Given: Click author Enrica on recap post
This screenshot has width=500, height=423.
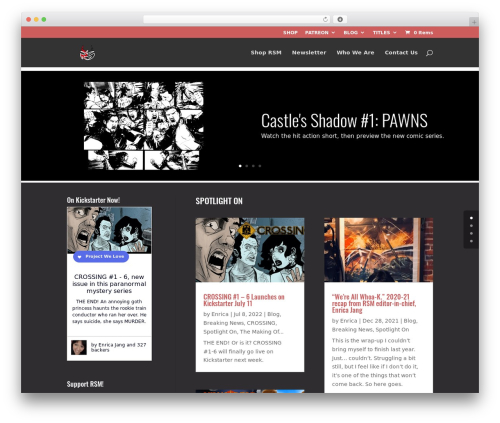Looking at the screenshot, I should pyautogui.click(x=349, y=321).
